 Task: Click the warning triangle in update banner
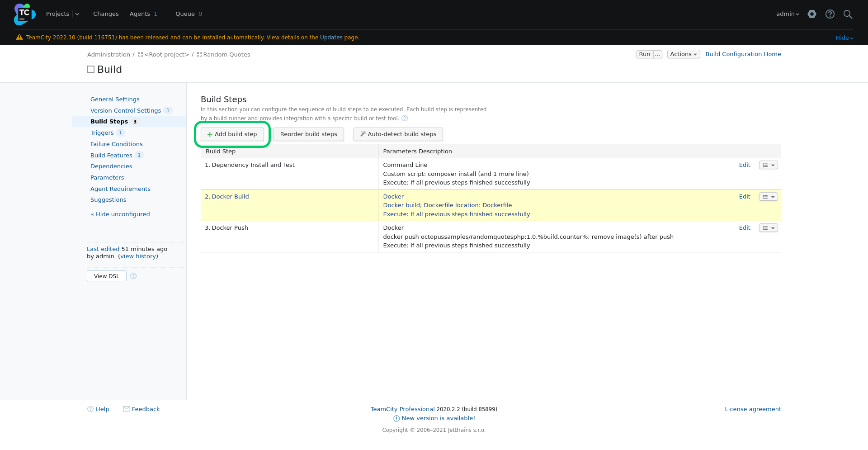(x=19, y=38)
